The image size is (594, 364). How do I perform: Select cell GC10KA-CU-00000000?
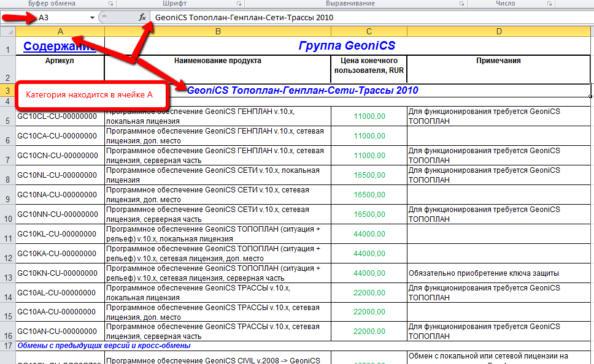60,254
